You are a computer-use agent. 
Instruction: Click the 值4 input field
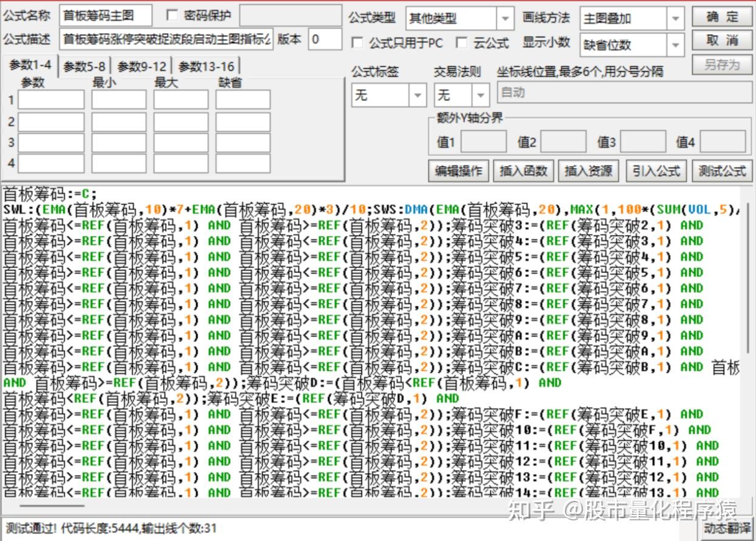tap(723, 142)
